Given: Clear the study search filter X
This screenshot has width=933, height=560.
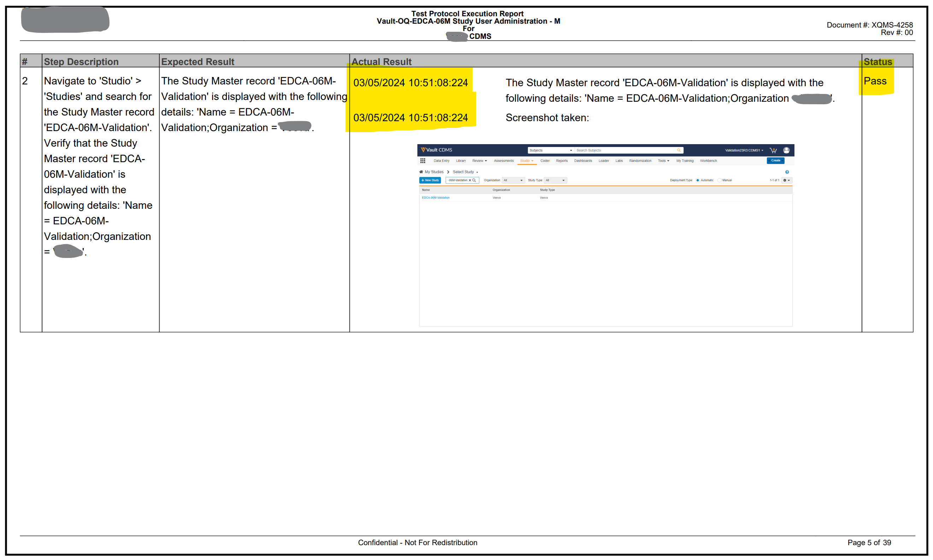Looking at the screenshot, I should 470,181.
